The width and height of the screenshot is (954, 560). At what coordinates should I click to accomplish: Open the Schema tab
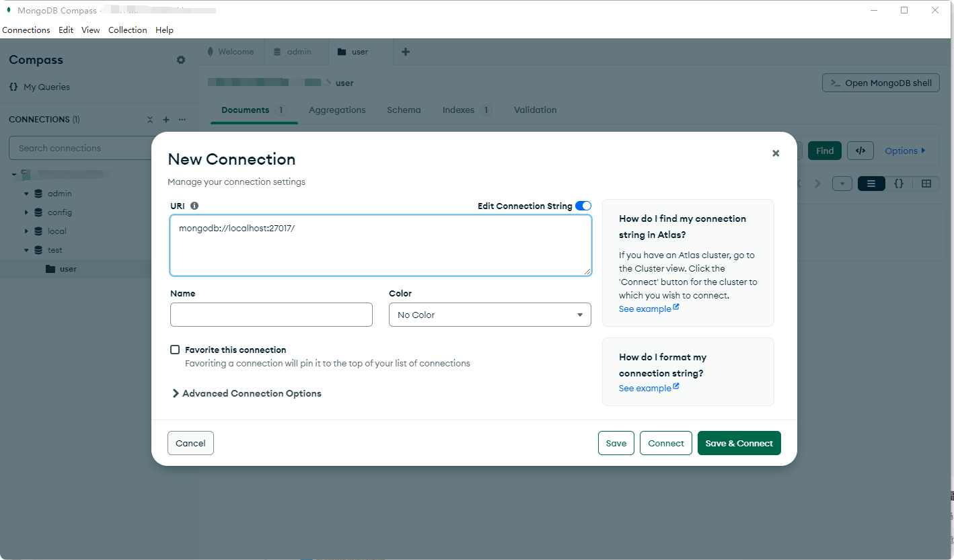[x=404, y=110]
